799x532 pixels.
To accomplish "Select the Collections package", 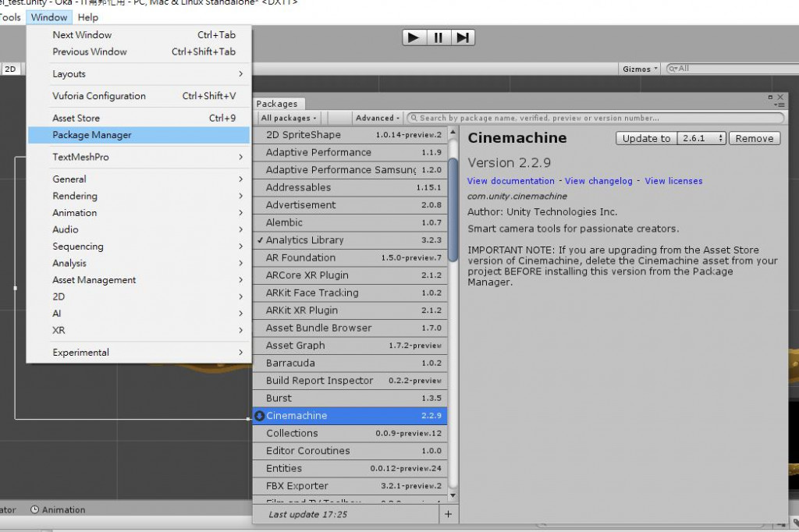I will pos(350,434).
